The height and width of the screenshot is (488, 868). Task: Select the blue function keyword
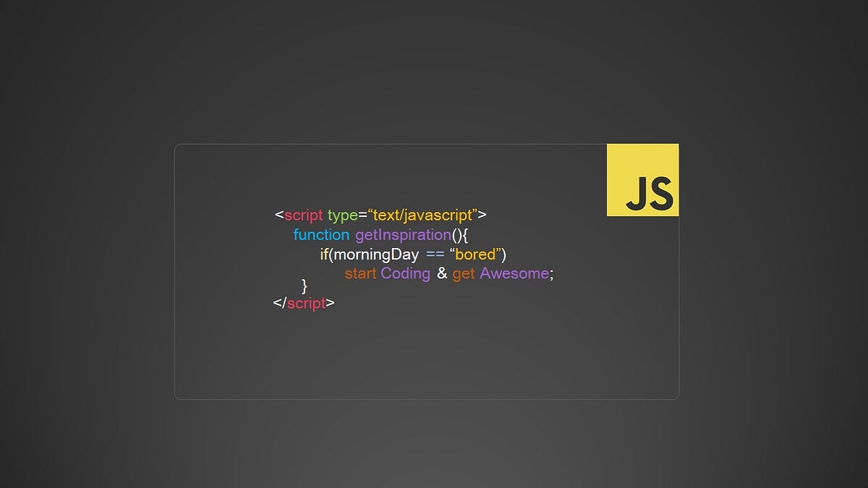click(x=321, y=234)
